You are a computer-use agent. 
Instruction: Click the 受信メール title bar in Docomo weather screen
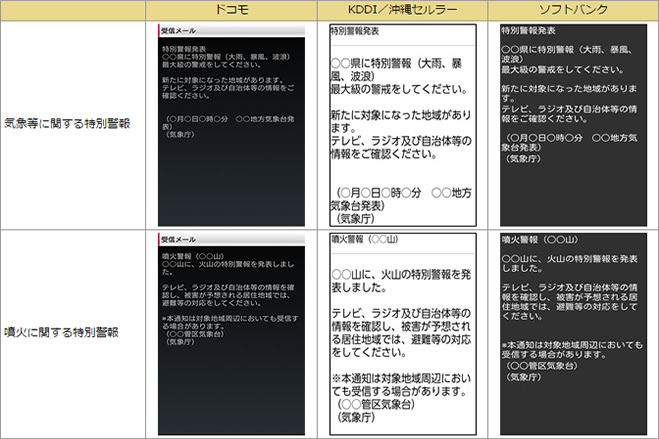[231, 31]
